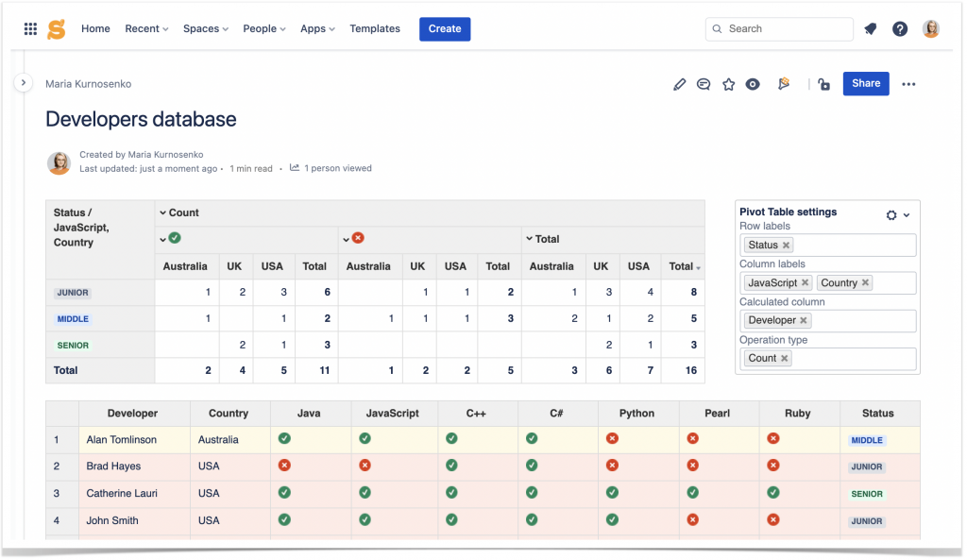This screenshot has width=967, height=560.
Task: Toggle Python status for Alan Tomlinson
Action: (x=636, y=439)
